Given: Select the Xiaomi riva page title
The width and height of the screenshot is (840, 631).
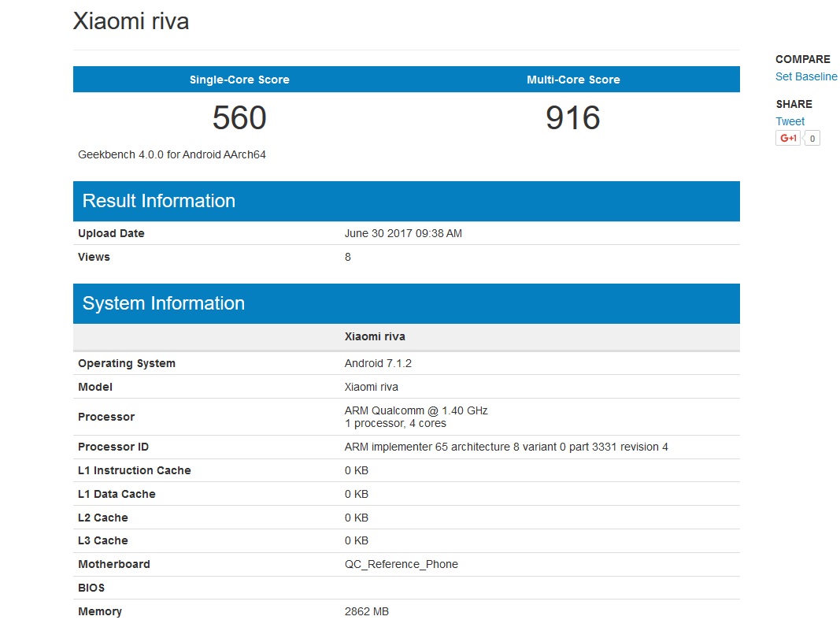Looking at the screenshot, I should click(131, 21).
